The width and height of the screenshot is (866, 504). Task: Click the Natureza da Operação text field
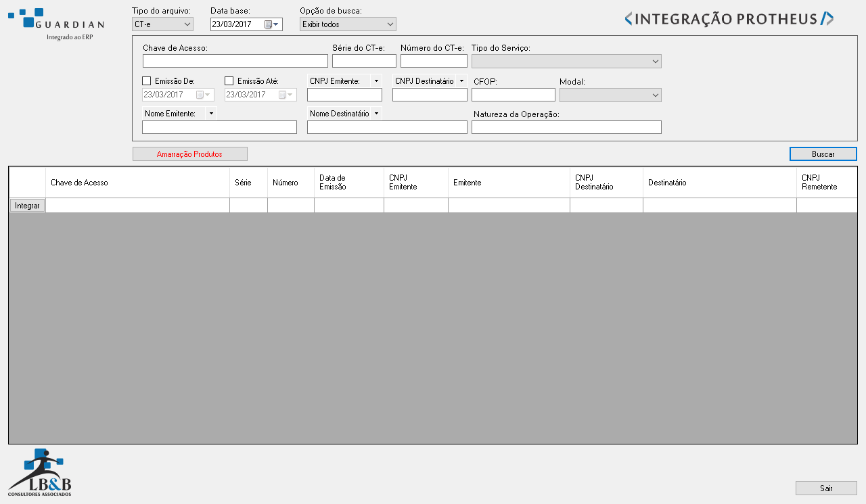[x=566, y=128]
